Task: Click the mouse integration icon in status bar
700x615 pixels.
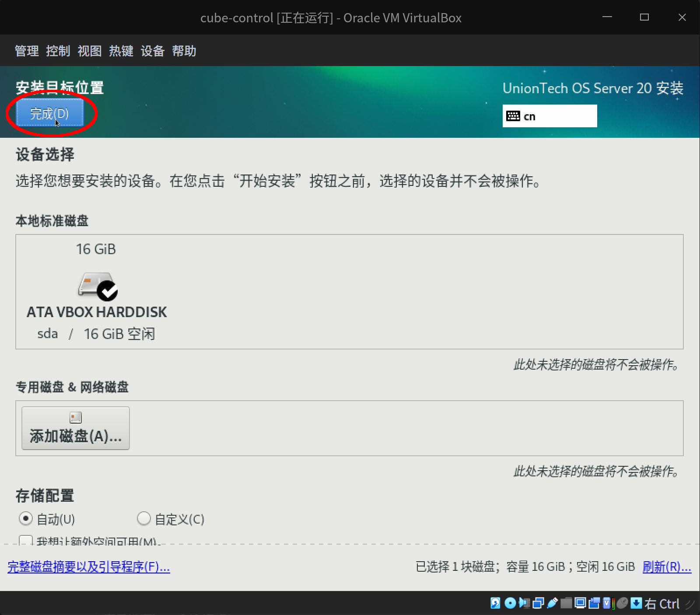Action: click(x=623, y=604)
